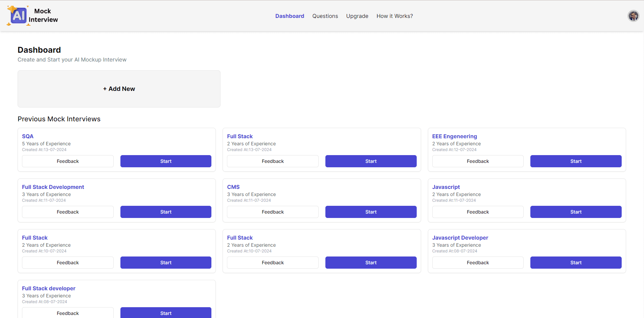Viewport: 644px width, 318px height.
Task: Start the EEE Engeneering interview
Action: click(x=576, y=161)
